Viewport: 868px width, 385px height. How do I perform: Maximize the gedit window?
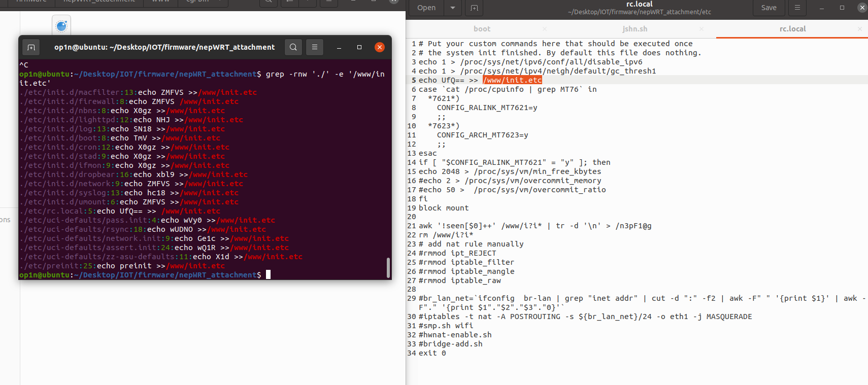tap(842, 8)
